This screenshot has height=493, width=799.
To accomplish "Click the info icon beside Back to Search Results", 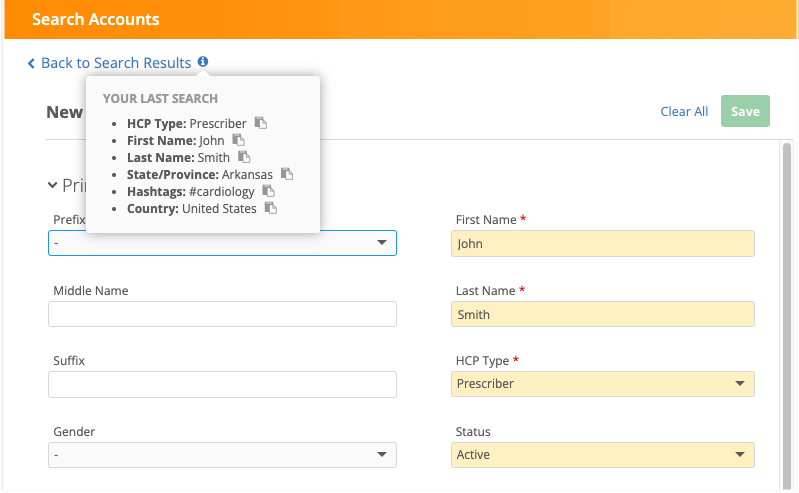I will [x=203, y=62].
